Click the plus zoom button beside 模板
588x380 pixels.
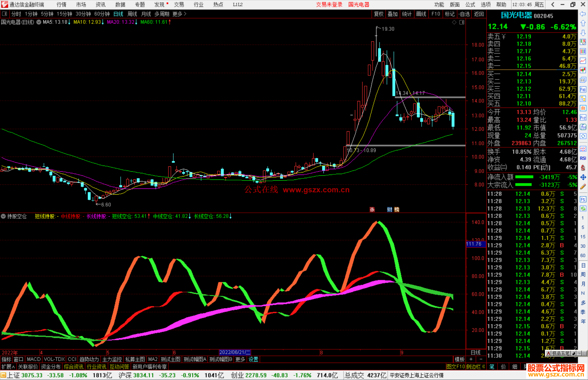click(471, 359)
